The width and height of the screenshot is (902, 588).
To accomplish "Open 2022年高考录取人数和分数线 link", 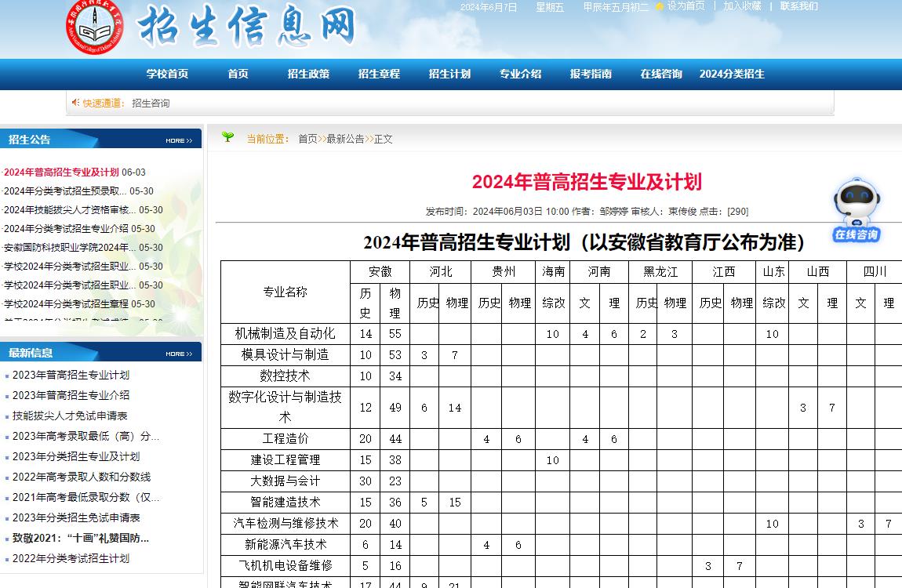I will [82, 477].
